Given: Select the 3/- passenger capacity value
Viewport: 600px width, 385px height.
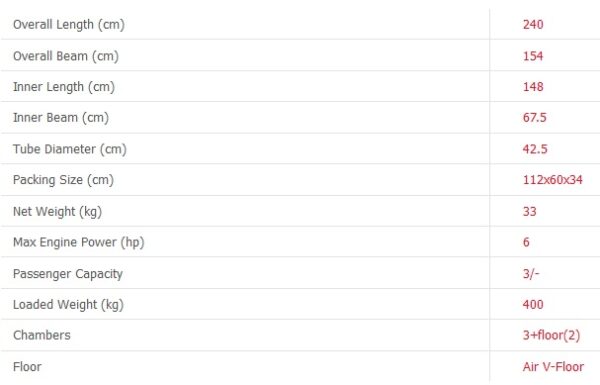Looking at the screenshot, I should pyautogui.click(x=531, y=274).
